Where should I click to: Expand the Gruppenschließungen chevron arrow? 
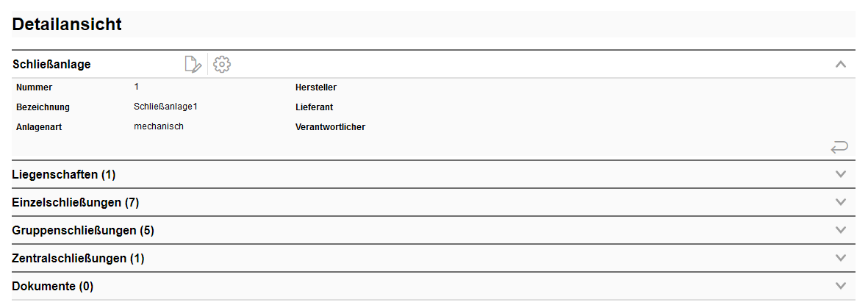click(x=842, y=230)
